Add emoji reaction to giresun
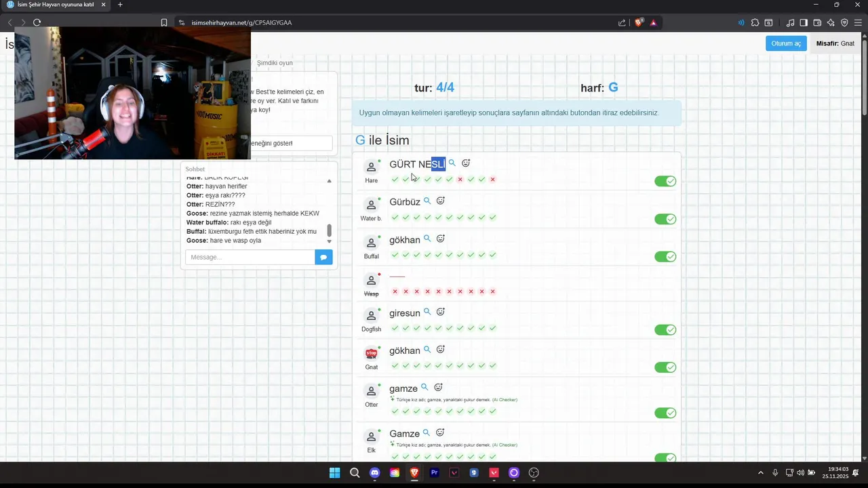This screenshot has height=488, width=868. [x=441, y=312]
